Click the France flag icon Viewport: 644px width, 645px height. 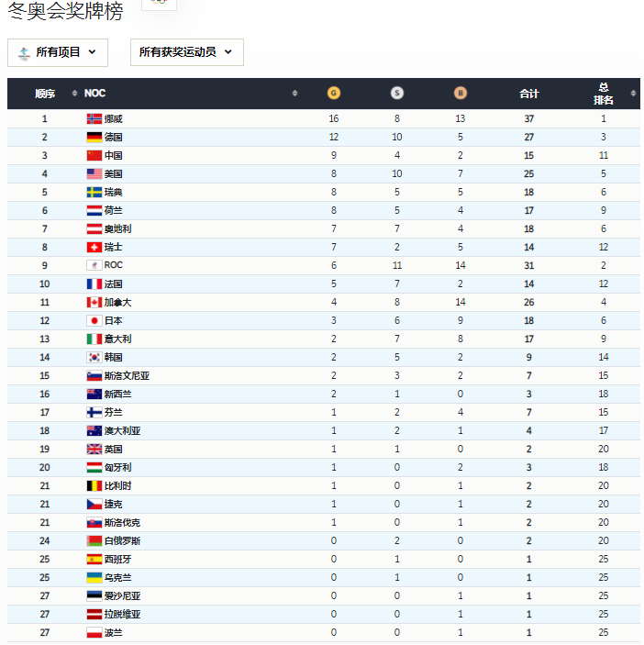point(94,284)
